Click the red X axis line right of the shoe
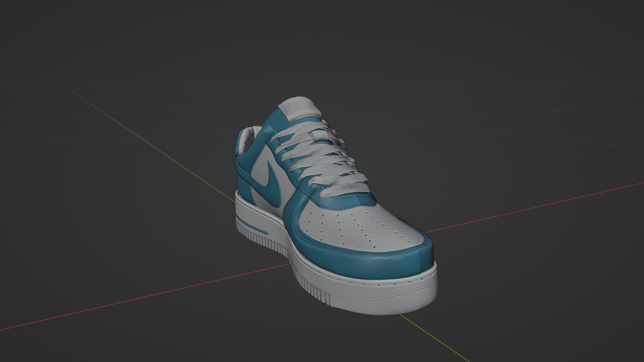 (x=537, y=207)
